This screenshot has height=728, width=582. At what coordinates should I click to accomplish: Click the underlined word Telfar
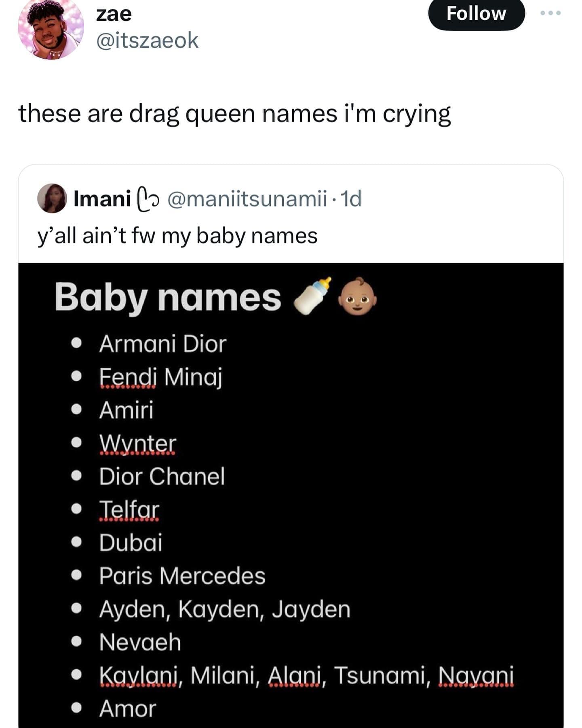[x=129, y=510]
